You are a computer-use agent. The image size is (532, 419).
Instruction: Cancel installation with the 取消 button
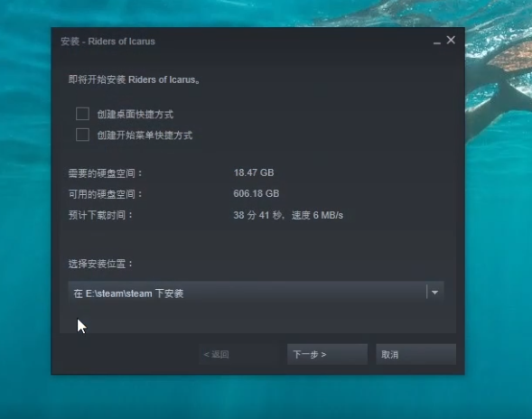(416, 355)
